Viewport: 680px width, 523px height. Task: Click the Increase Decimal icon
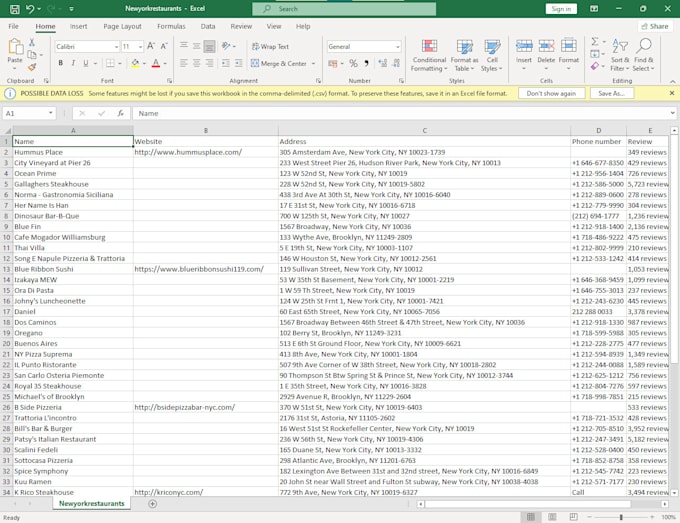(382, 63)
